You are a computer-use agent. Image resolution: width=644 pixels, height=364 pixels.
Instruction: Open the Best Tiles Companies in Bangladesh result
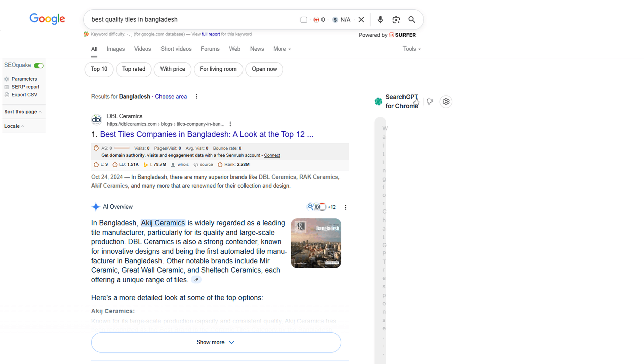[x=207, y=135]
